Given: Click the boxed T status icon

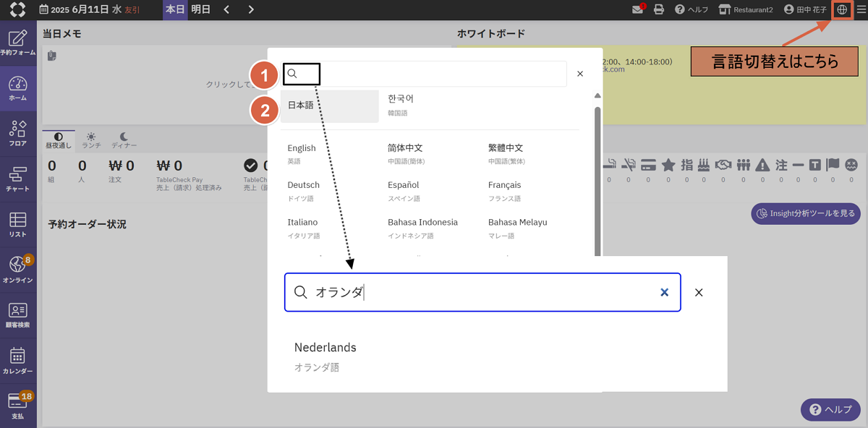Looking at the screenshot, I should (x=815, y=164).
